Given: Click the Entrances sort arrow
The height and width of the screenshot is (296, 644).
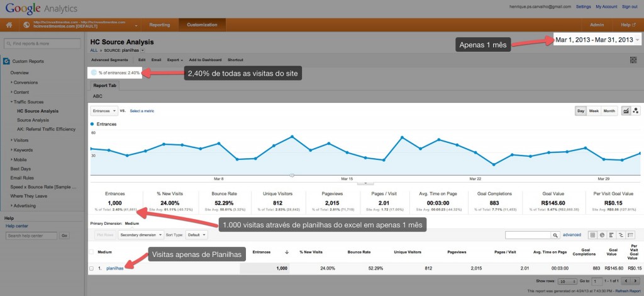Looking at the screenshot, I should [x=286, y=252].
